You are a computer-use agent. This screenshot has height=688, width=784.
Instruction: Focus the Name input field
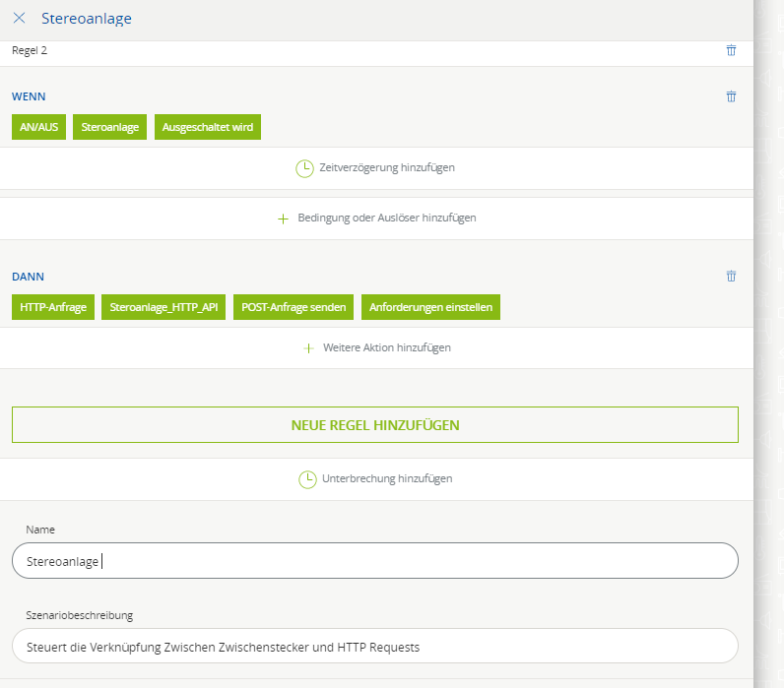tap(374, 561)
